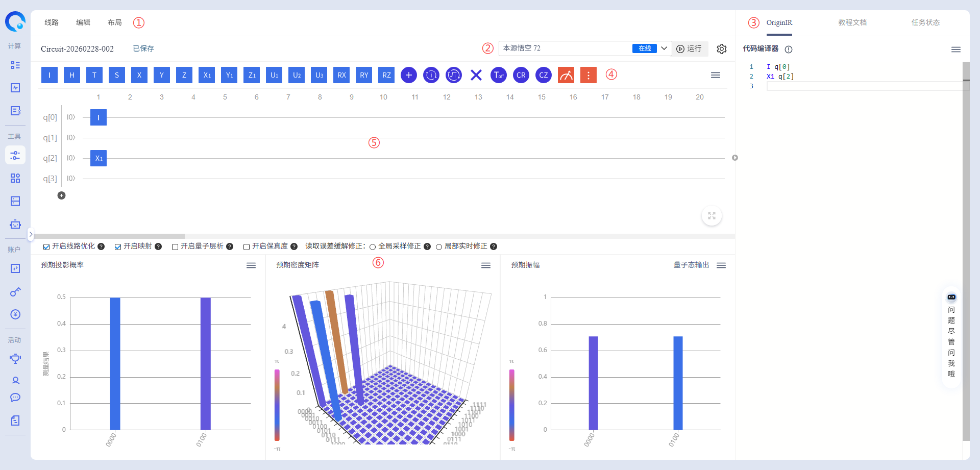The height and width of the screenshot is (470, 980).
Task: Enable the 开启量子层析 checkbox
Action: [175, 247]
